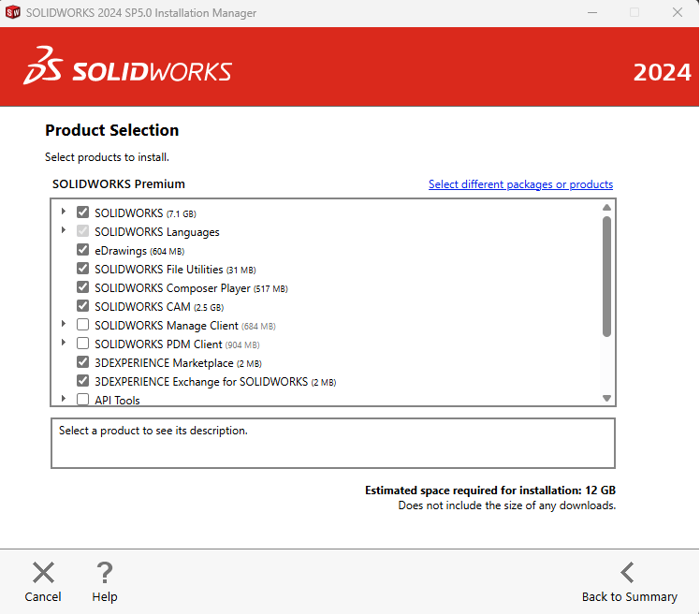Uncheck SOLIDWORKS Composer Player checkbox
This screenshot has width=700, height=615.
pyautogui.click(x=82, y=286)
